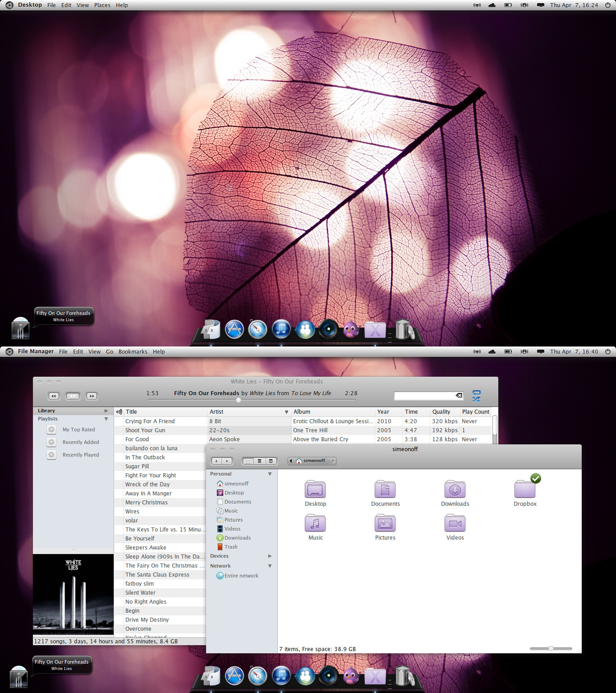The height and width of the screenshot is (693, 616).
Task: Click the cloud icon in upper menu bar
Action: [492, 5]
